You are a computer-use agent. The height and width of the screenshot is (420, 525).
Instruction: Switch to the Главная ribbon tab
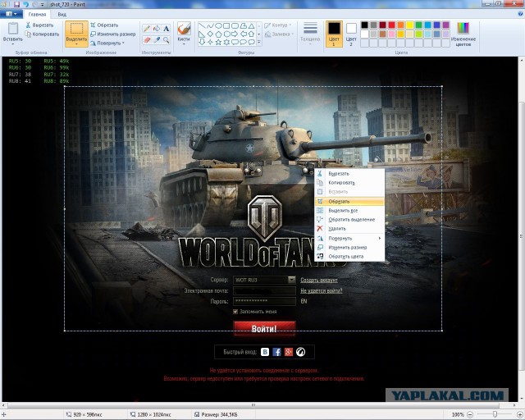point(37,15)
